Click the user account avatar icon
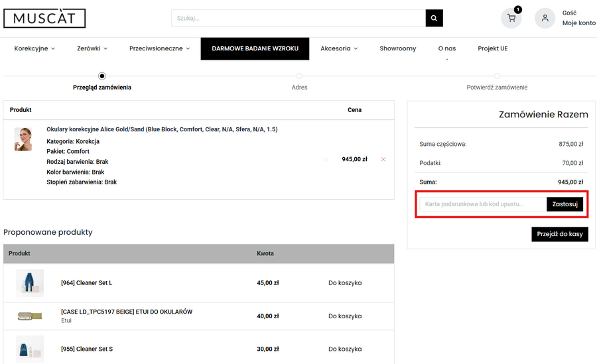The height and width of the screenshot is (364, 597). point(545,19)
